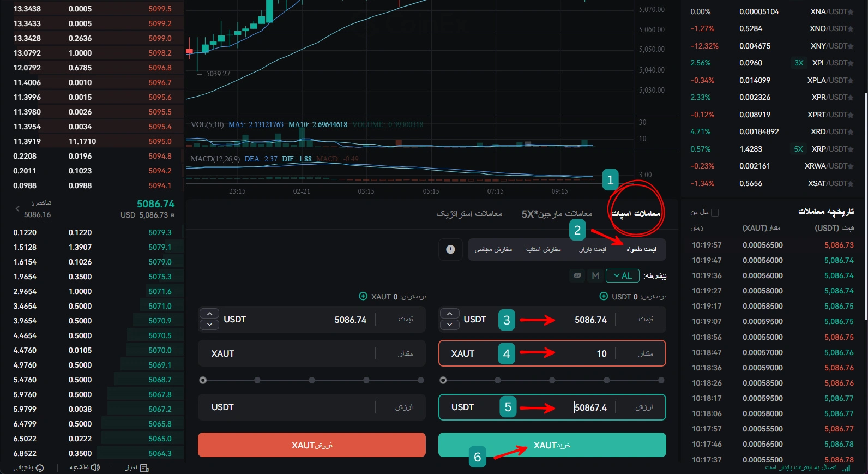Click the green buy XAUT button

552,445
